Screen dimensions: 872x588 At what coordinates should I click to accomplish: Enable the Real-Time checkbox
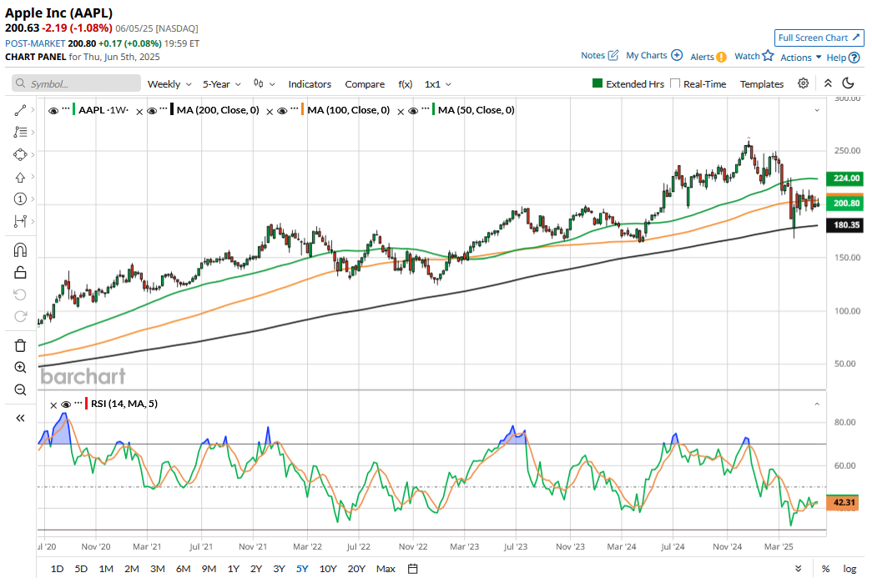tap(676, 84)
